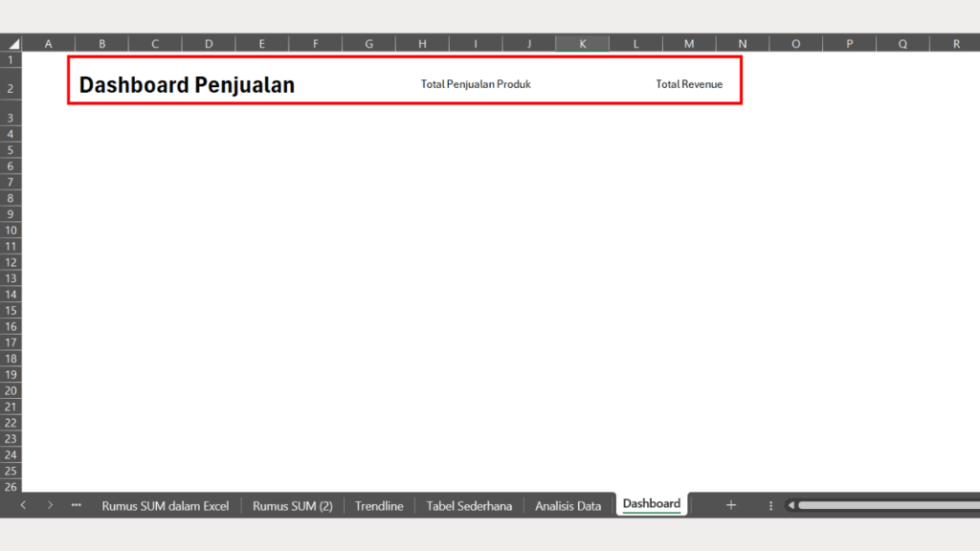Screen dimensions: 980x551
Task: Switch to the 'Analisis Data' sheet
Action: point(568,505)
